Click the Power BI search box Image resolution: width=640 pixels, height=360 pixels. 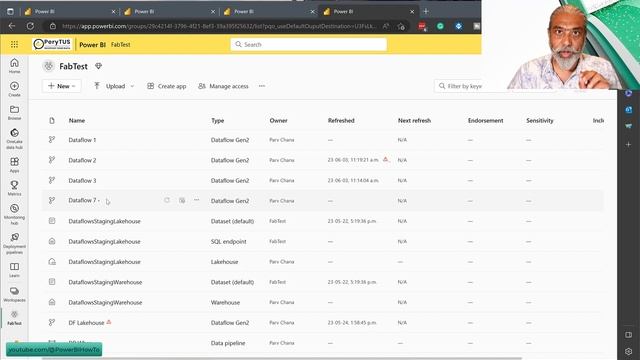[309, 44]
